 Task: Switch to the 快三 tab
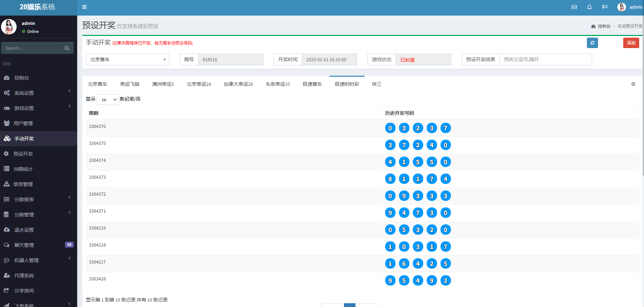tap(377, 84)
